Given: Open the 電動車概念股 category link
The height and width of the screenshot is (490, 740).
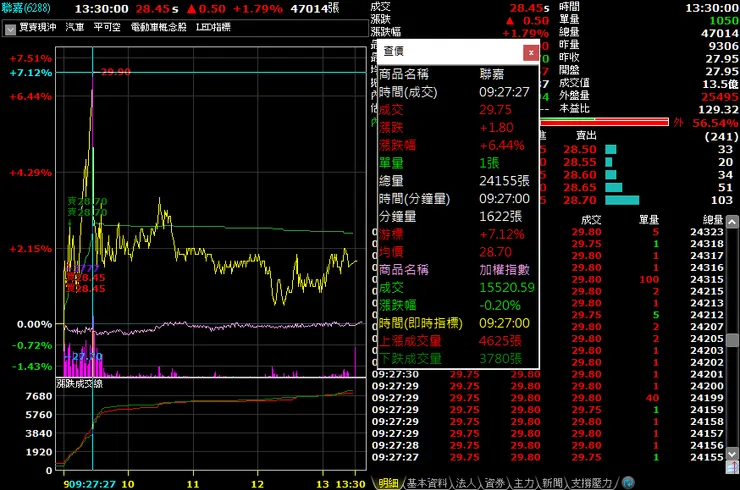Looking at the screenshot, I should (159, 27).
